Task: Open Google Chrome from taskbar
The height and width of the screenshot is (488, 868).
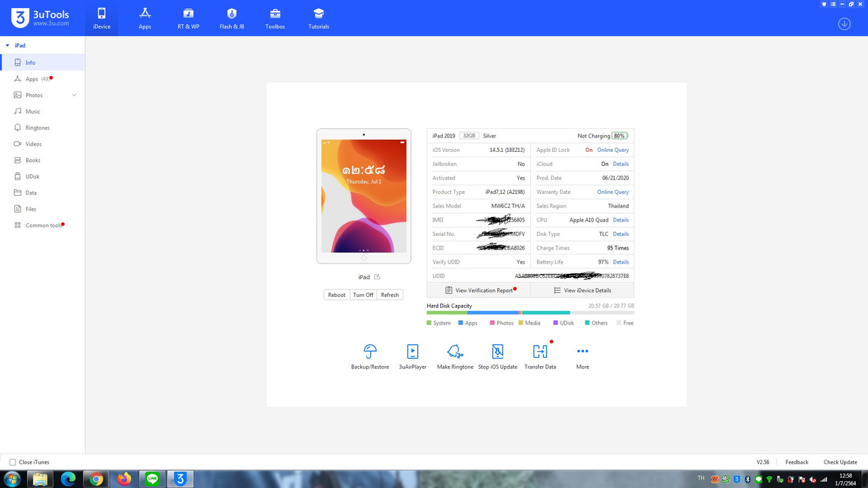Action: click(x=96, y=479)
